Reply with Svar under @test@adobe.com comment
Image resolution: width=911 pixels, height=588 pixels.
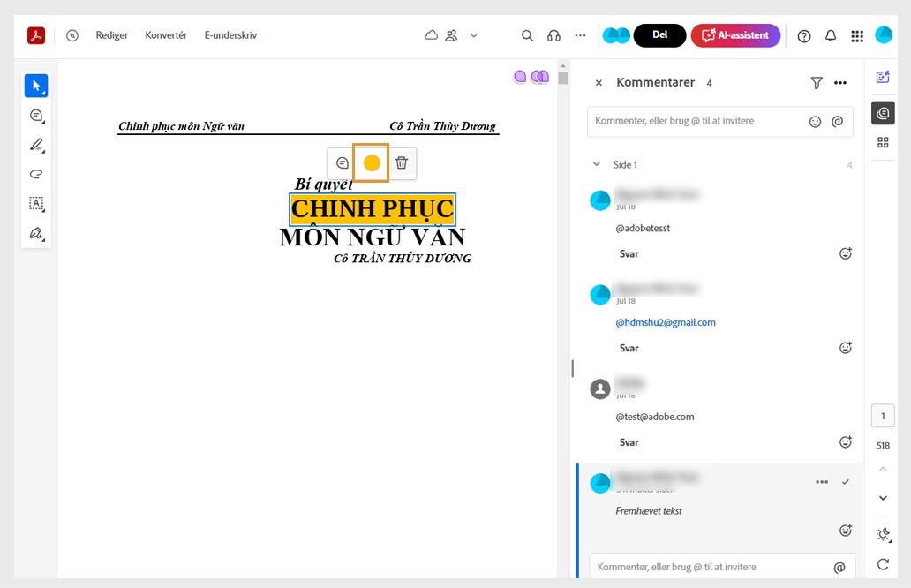tap(629, 442)
